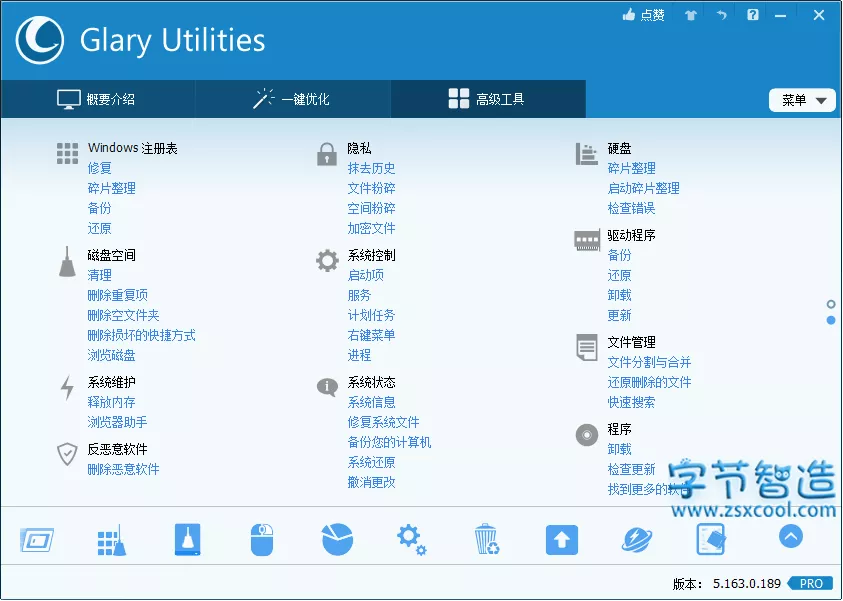The height and width of the screenshot is (601, 843).
Task: Switch to the 一键优化 tab
Action: (292, 99)
